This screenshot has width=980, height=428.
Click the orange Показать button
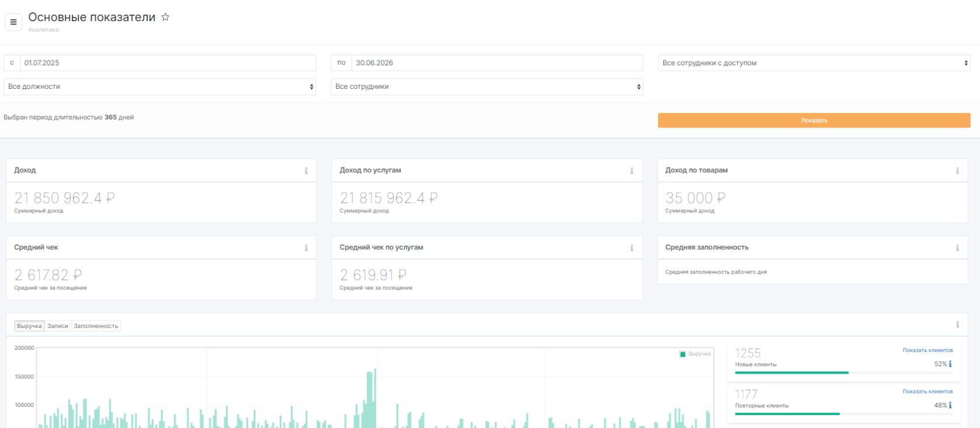(x=814, y=120)
